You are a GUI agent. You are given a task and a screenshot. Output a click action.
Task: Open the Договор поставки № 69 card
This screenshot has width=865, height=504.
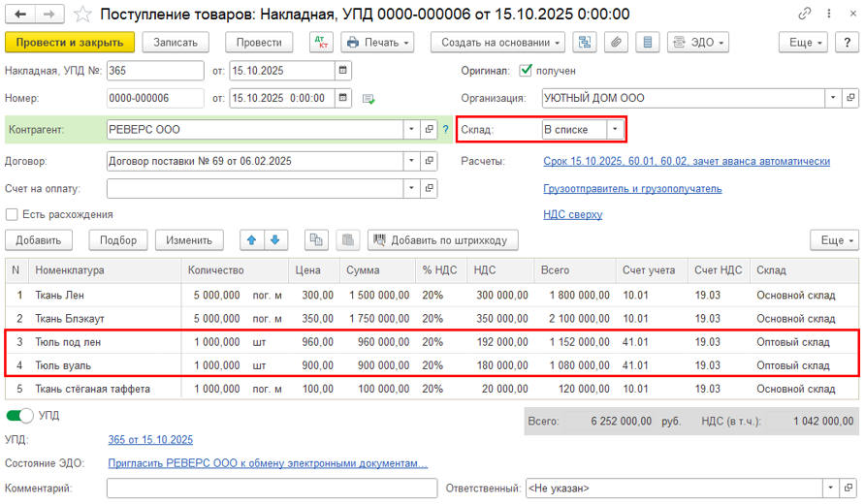(x=430, y=161)
